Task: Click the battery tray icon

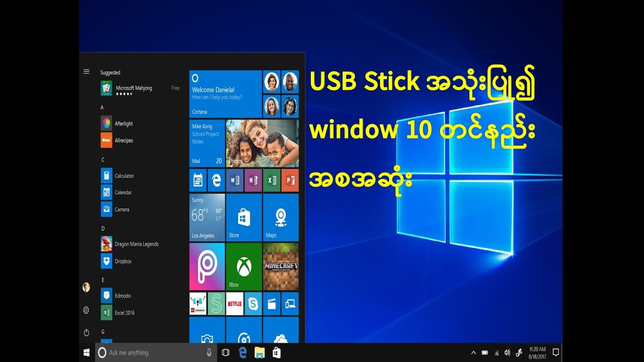Action: (x=485, y=352)
